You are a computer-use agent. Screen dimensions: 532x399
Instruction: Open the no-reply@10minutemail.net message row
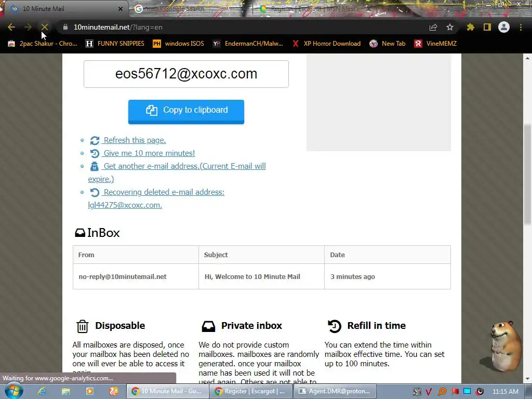coord(262,276)
